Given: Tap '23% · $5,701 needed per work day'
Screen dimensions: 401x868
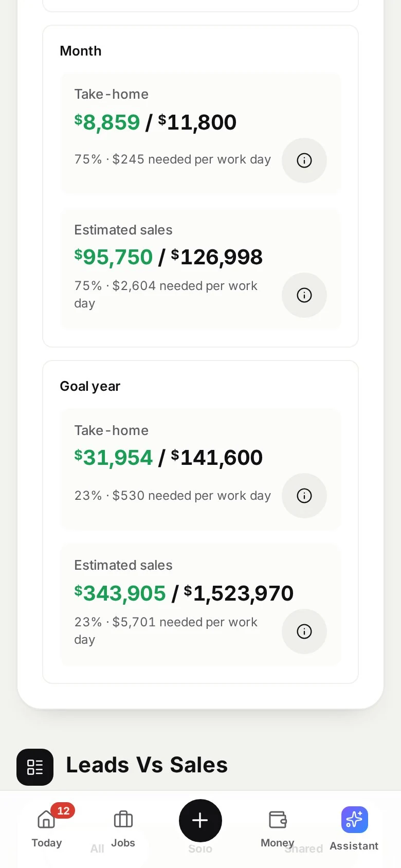Looking at the screenshot, I should coord(166,630).
